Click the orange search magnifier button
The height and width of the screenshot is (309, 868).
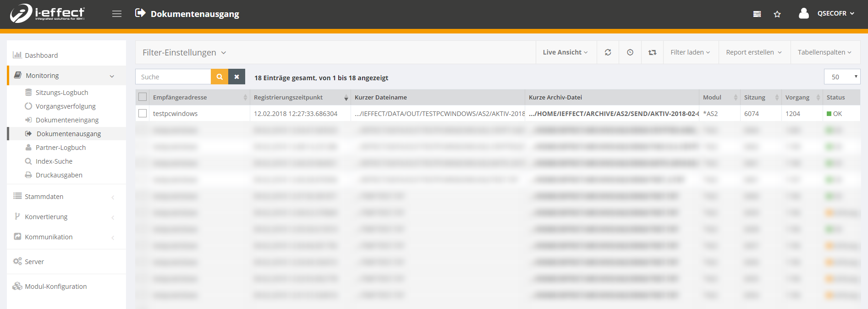[220, 77]
